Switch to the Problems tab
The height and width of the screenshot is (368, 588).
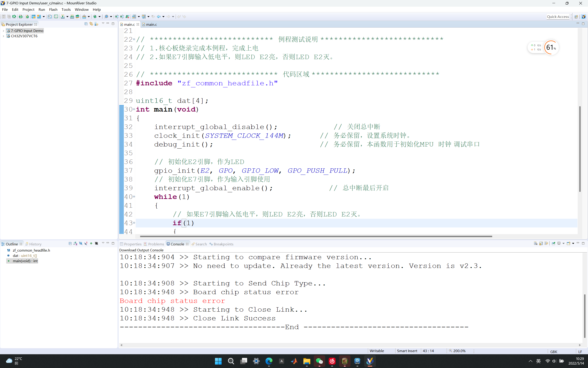(154, 244)
